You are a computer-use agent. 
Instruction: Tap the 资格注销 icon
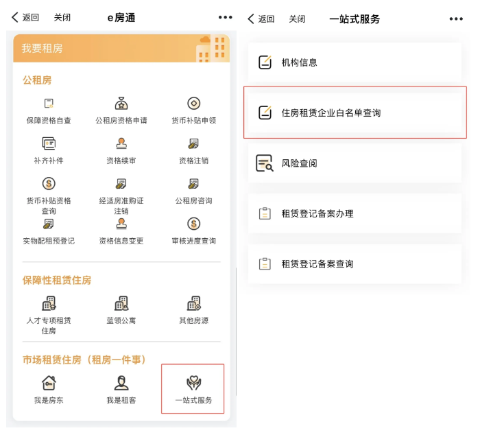click(193, 144)
